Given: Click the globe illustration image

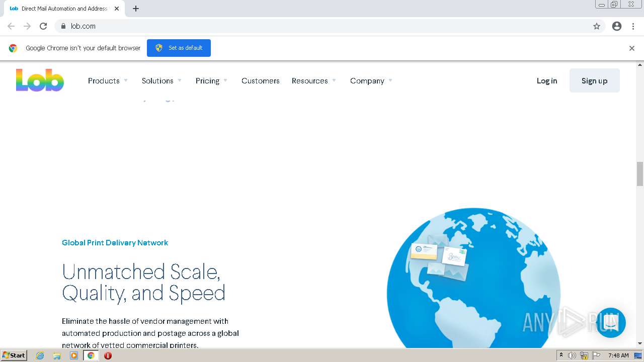Looking at the screenshot, I should (473, 278).
